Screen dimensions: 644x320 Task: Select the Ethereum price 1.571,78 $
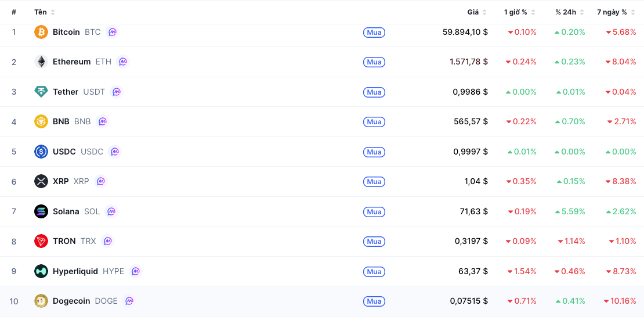point(469,62)
